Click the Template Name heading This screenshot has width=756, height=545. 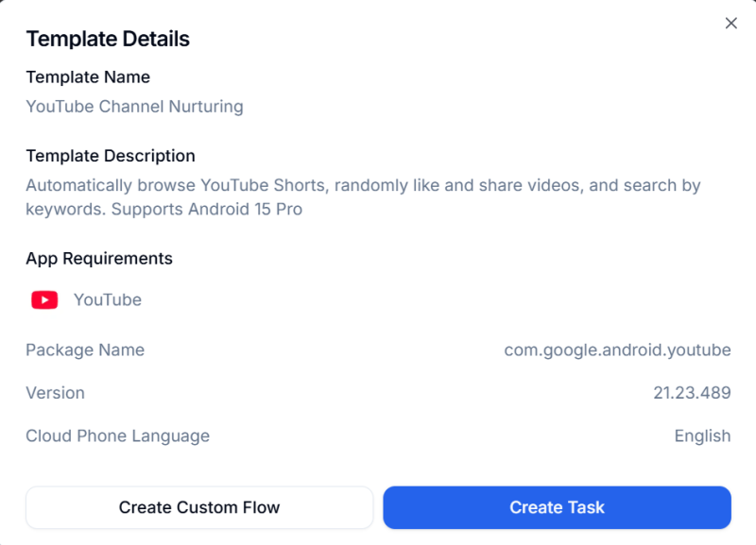[88, 77]
